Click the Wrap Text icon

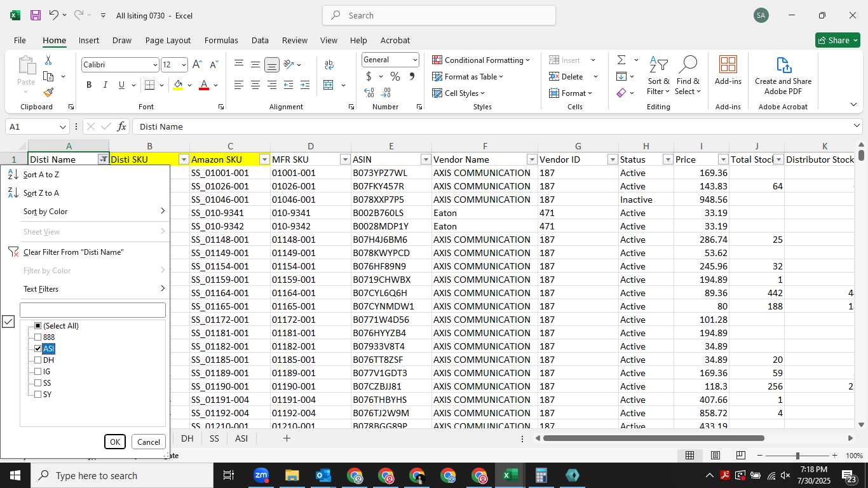click(x=329, y=64)
